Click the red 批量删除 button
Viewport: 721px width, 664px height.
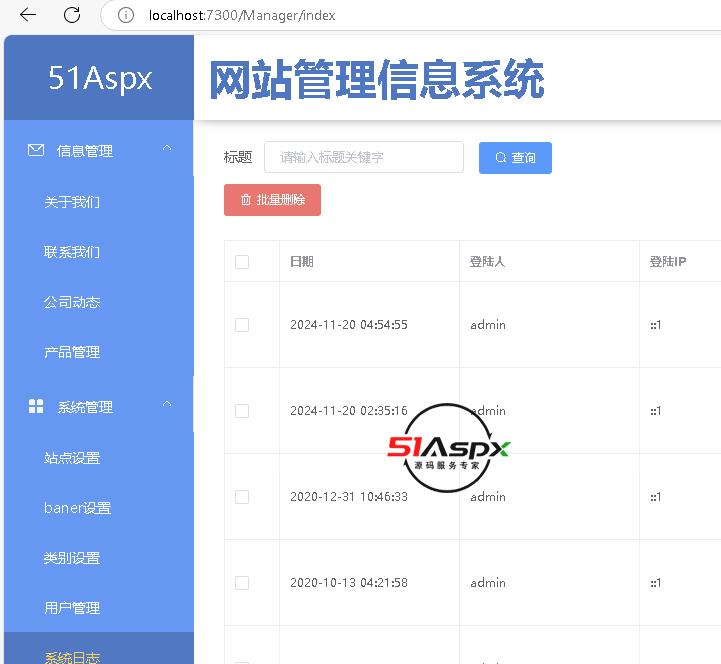272,200
